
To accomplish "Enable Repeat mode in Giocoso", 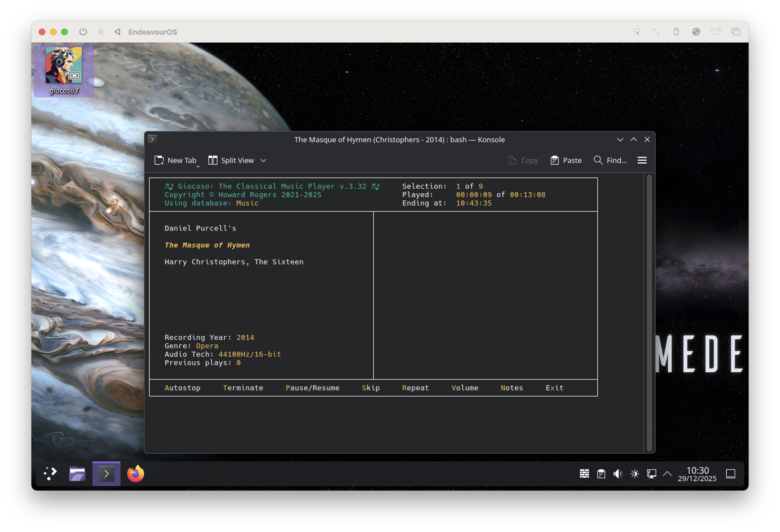I will 415,388.
